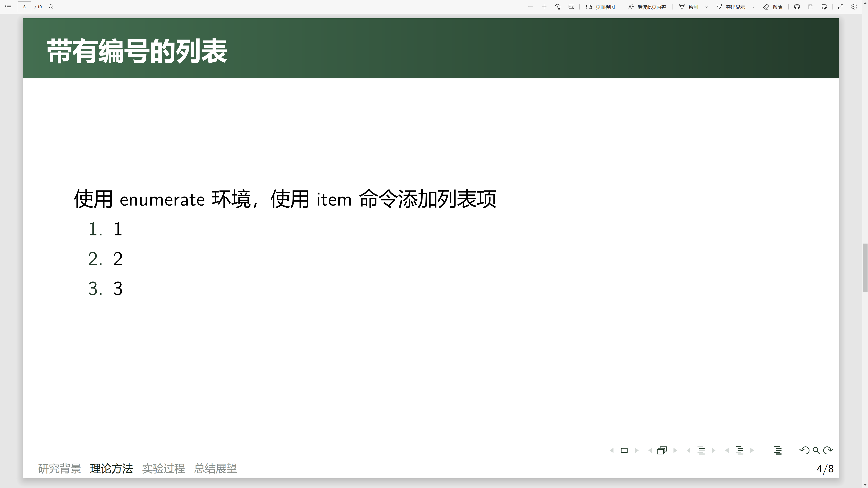Toggle the 擦除 eraser tool
The height and width of the screenshot is (488, 868).
tap(773, 7)
